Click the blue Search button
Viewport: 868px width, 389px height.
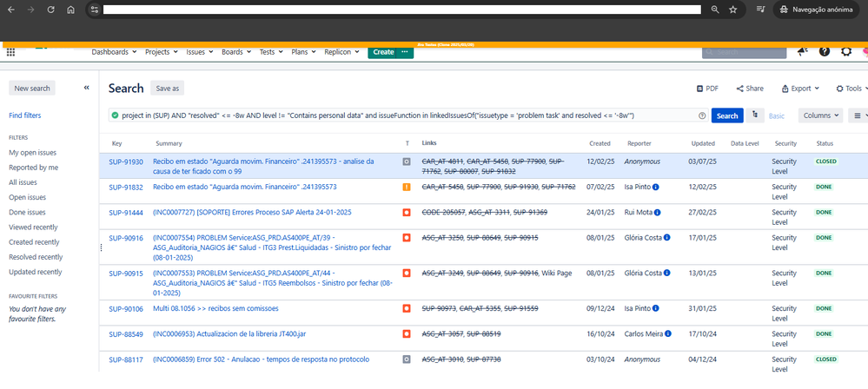tap(727, 115)
